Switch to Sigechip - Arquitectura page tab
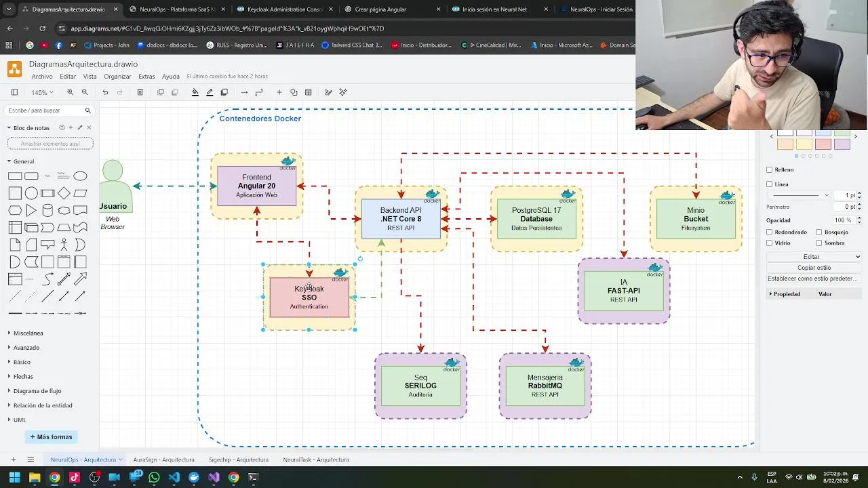The height and width of the screenshot is (488, 868). [238, 460]
